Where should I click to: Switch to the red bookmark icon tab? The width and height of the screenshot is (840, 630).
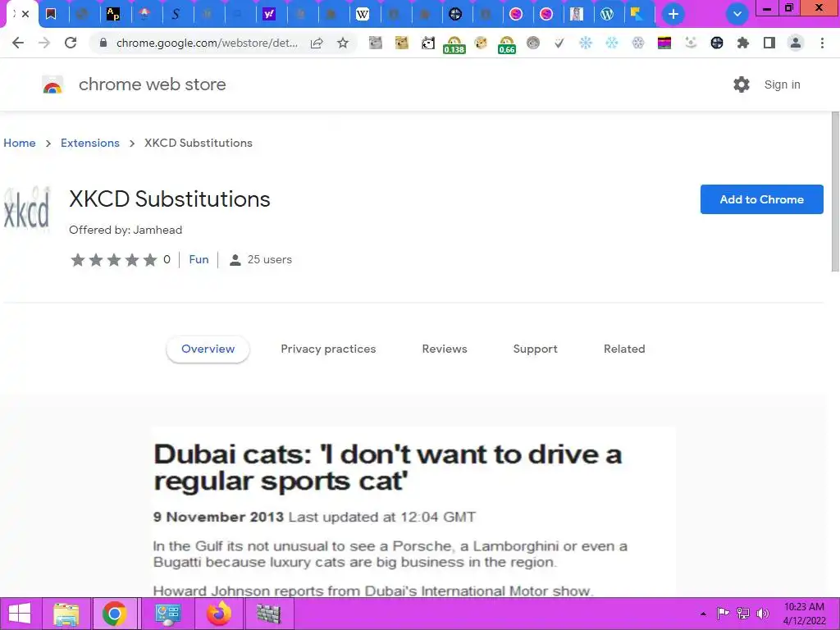point(51,14)
